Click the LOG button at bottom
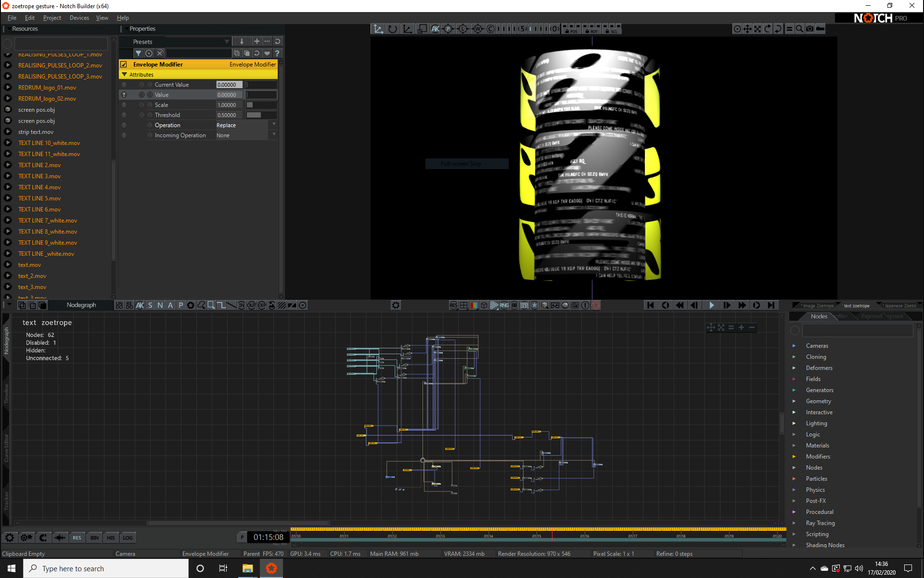Viewport: 924px width, 578px height. 128,538
